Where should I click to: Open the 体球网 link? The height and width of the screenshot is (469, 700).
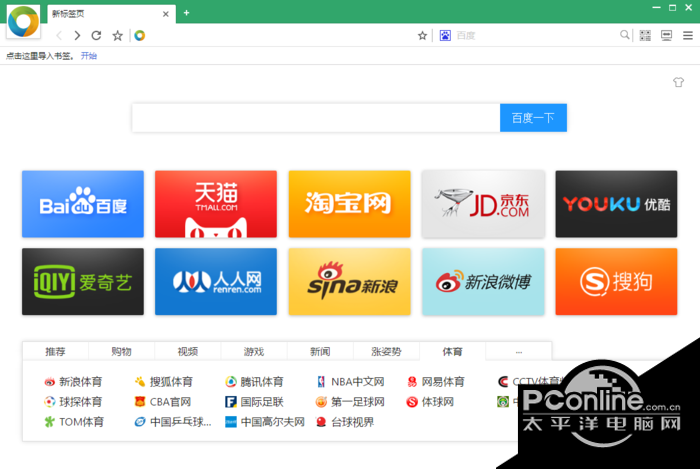pyautogui.click(x=430, y=402)
